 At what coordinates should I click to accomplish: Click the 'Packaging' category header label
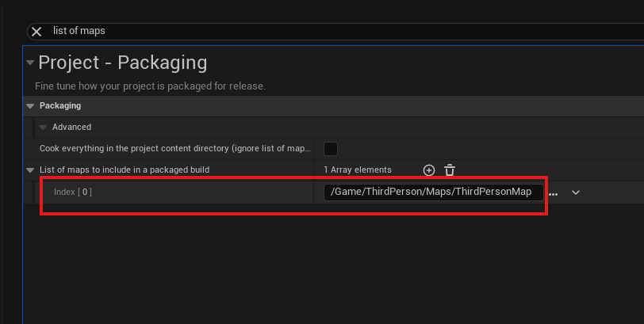(60, 106)
